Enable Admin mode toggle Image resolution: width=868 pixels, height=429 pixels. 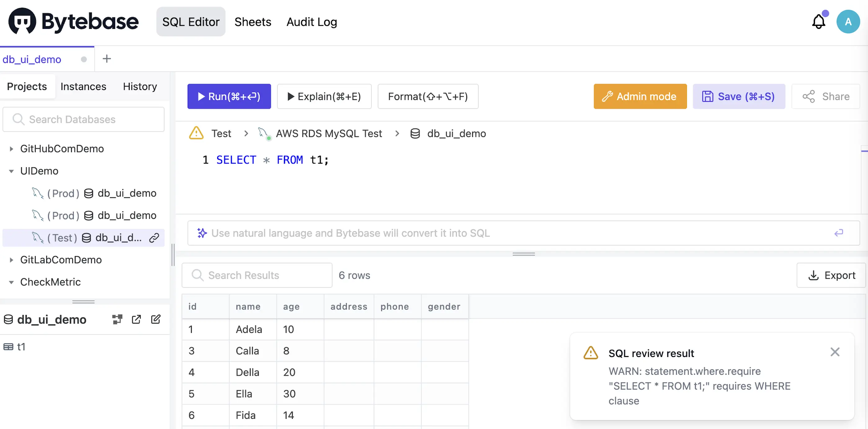pos(640,96)
